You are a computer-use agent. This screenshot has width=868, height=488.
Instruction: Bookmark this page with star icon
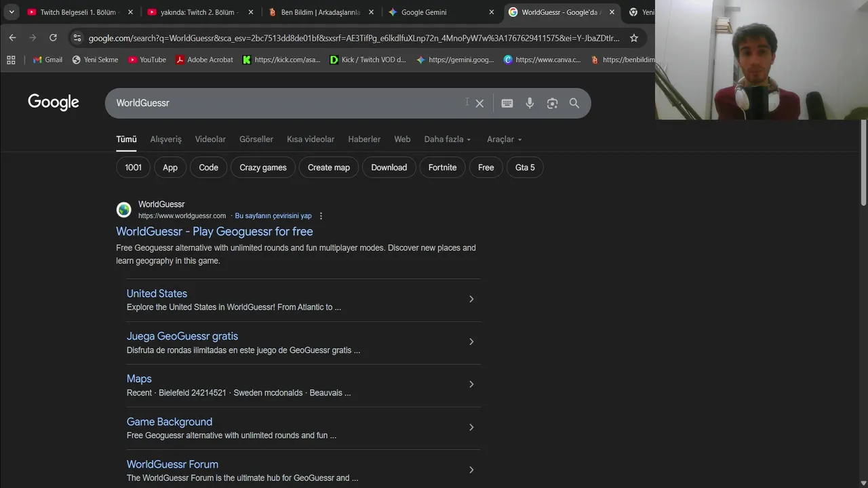(x=634, y=38)
